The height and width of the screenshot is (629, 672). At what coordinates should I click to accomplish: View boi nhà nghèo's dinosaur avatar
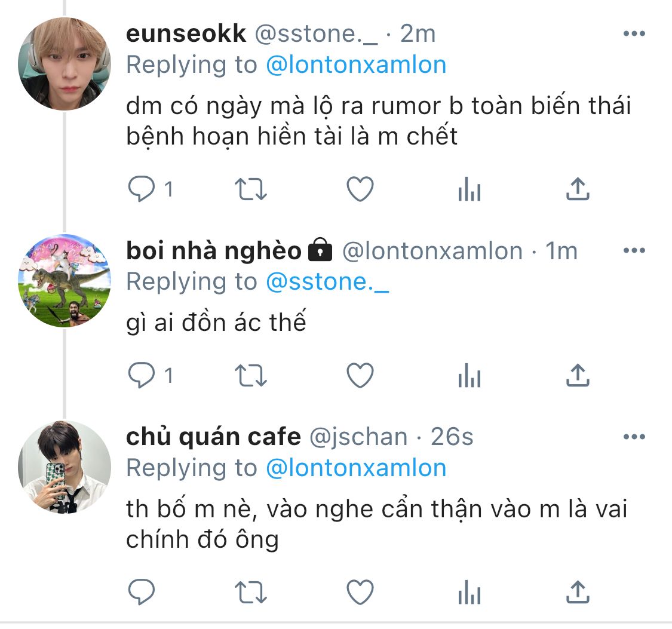pyautogui.click(x=65, y=281)
